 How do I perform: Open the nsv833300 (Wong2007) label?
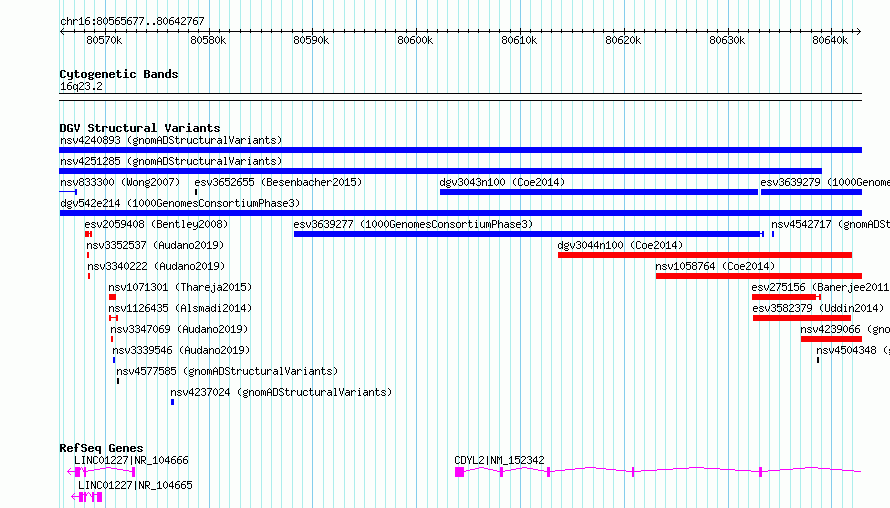[120, 182]
